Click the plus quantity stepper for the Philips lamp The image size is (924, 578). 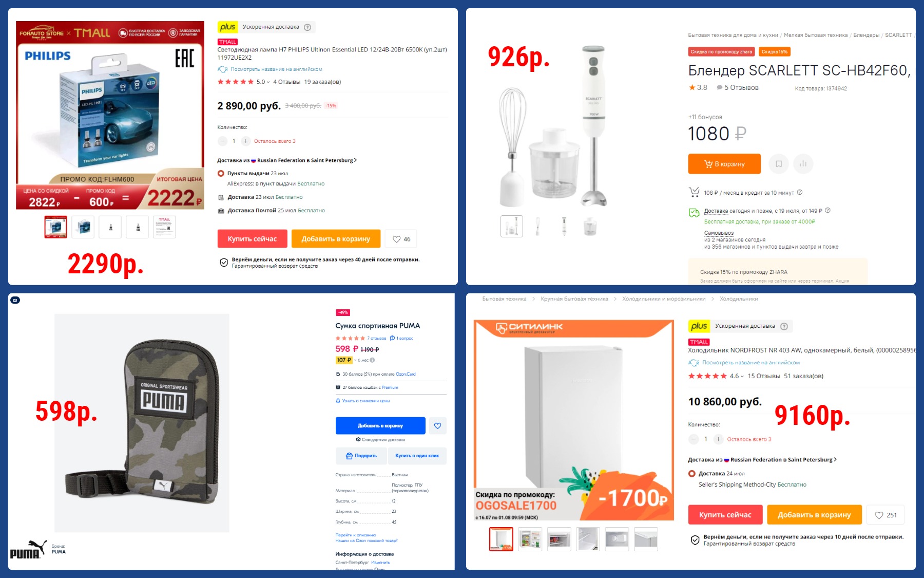click(245, 141)
